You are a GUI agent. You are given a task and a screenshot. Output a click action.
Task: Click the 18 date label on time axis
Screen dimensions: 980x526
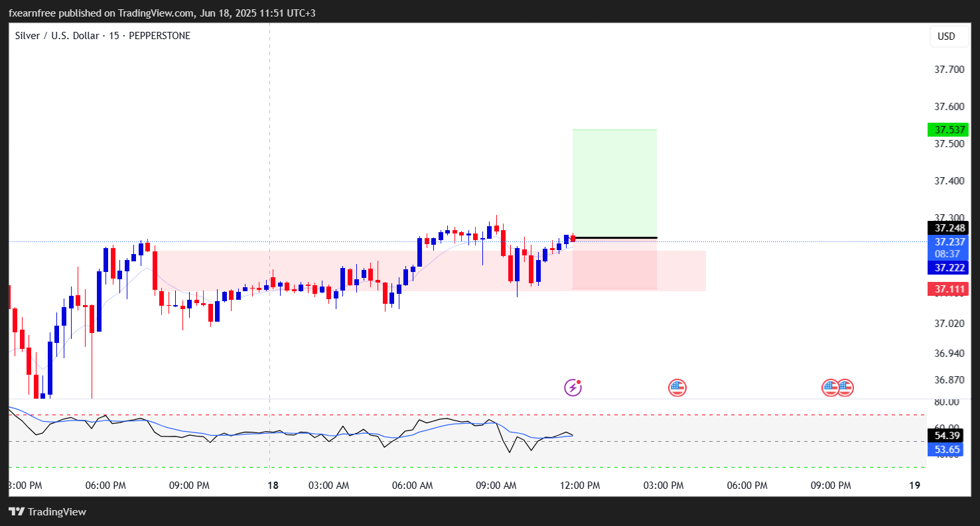point(273,486)
